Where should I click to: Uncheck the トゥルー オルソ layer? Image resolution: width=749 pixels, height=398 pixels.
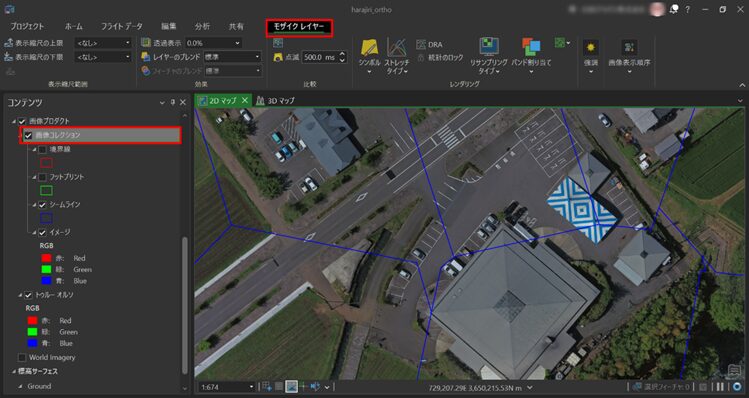[28, 295]
